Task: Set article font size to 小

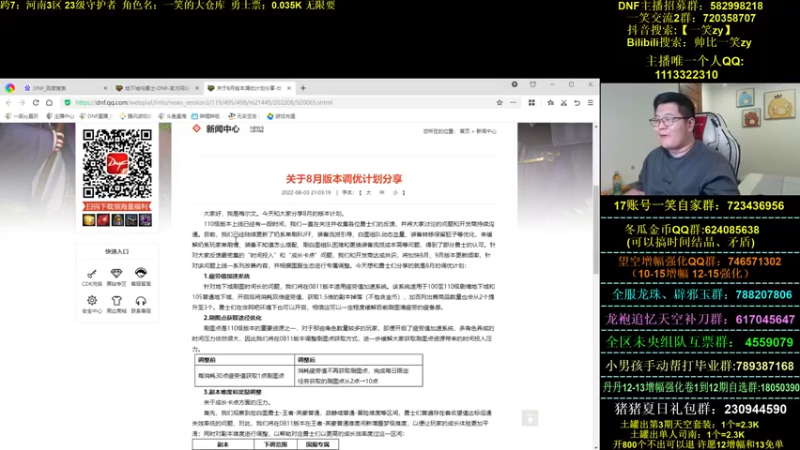Action: 395,193
